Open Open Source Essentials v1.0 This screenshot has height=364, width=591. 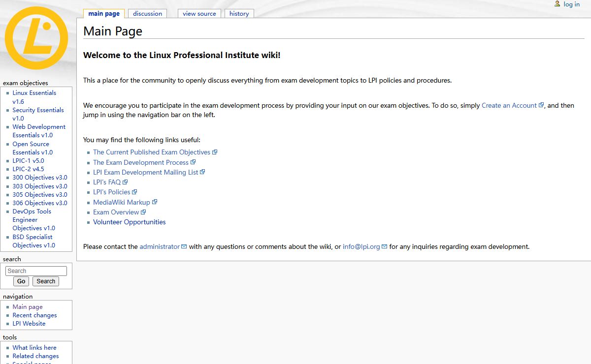coord(33,148)
